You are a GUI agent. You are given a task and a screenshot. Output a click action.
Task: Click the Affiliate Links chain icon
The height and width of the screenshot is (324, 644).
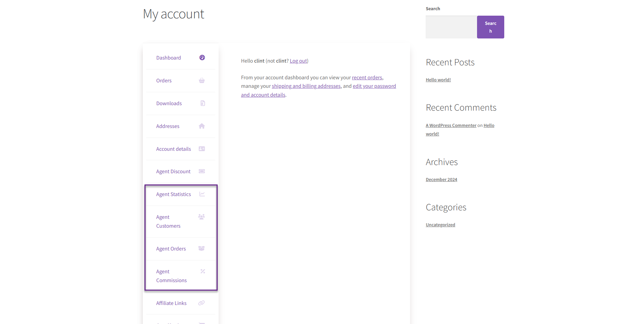[x=201, y=303]
